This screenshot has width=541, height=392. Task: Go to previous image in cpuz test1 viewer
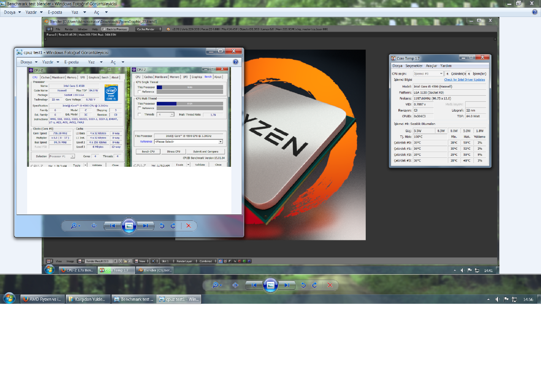point(113,226)
